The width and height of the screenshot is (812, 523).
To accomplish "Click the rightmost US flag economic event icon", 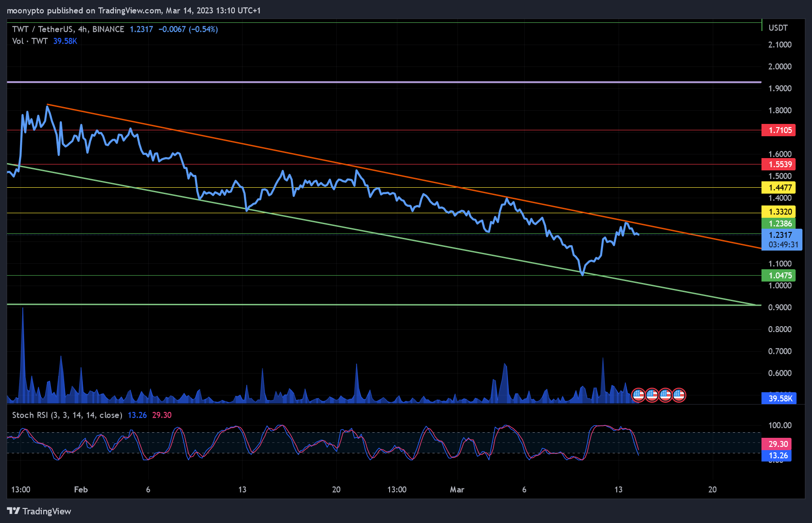I will pos(679,395).
